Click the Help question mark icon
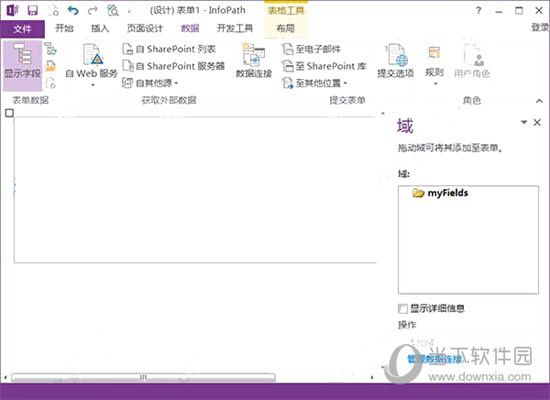 tap(479, 11)
